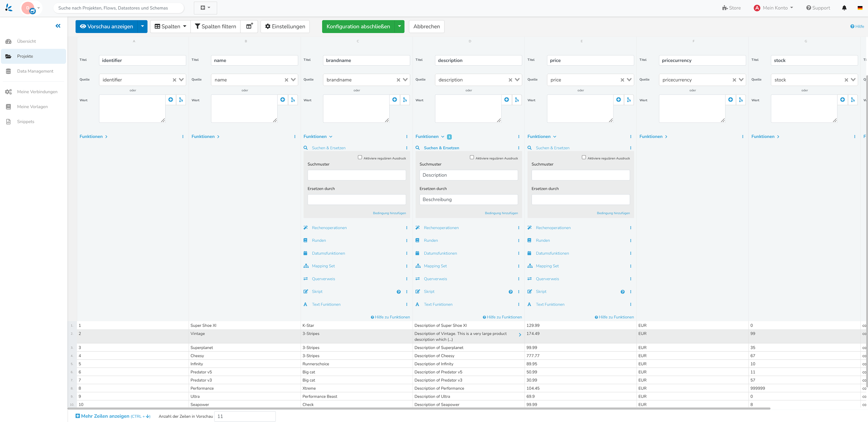Open Data Management in sidebar
This screenshot has width=868, height=422.
click(35, 71)
